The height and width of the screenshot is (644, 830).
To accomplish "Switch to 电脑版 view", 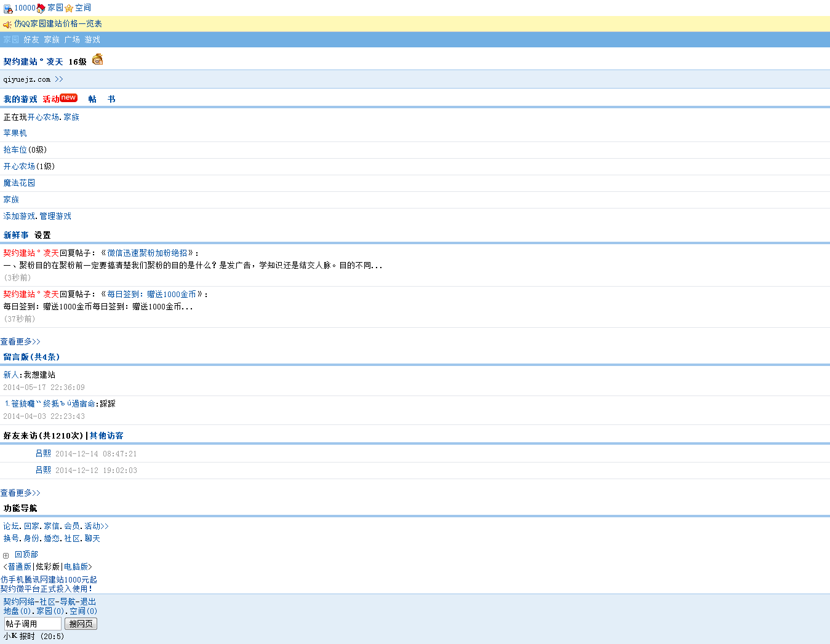I will click(76, 567).
